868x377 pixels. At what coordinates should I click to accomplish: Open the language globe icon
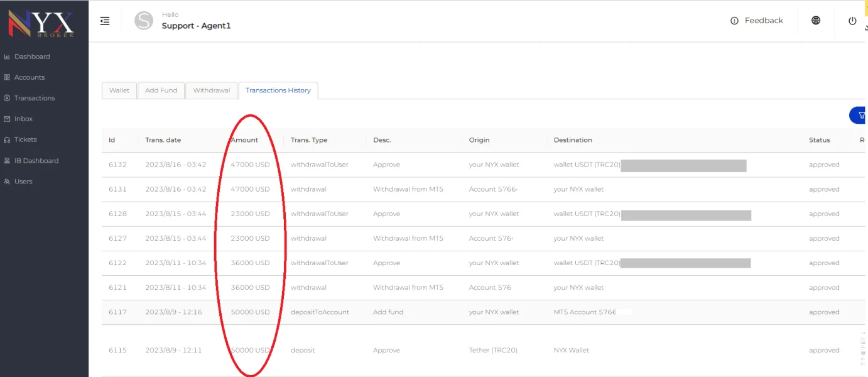pyautogui.click(x=816, y=21)
